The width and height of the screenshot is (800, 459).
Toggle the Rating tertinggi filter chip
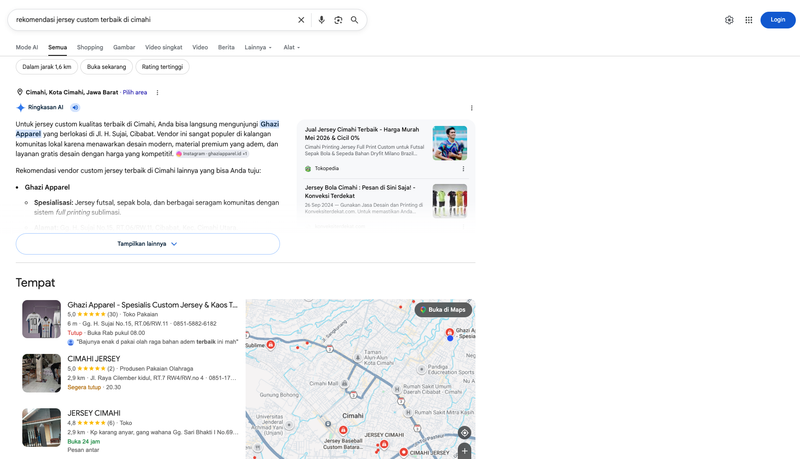[162, 67]
